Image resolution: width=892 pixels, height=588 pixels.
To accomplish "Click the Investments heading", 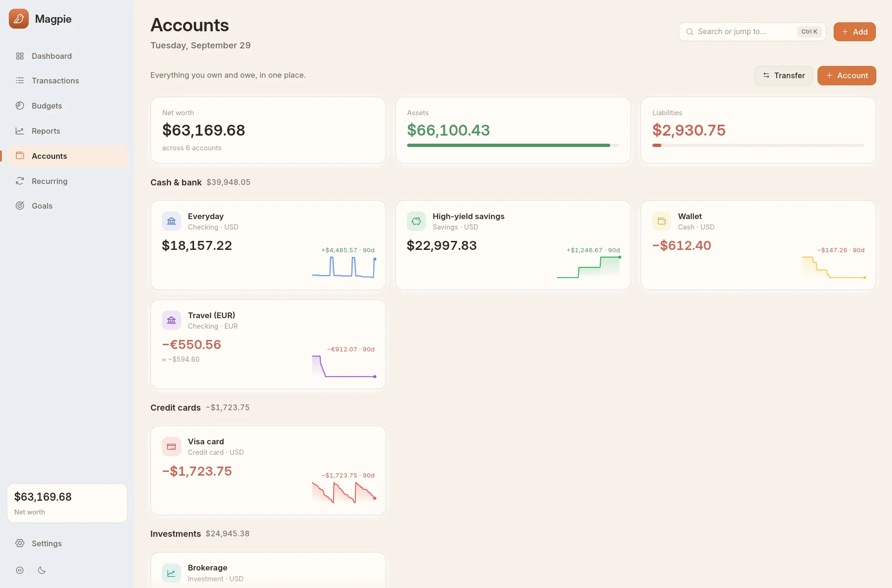I will coord(176,533).
